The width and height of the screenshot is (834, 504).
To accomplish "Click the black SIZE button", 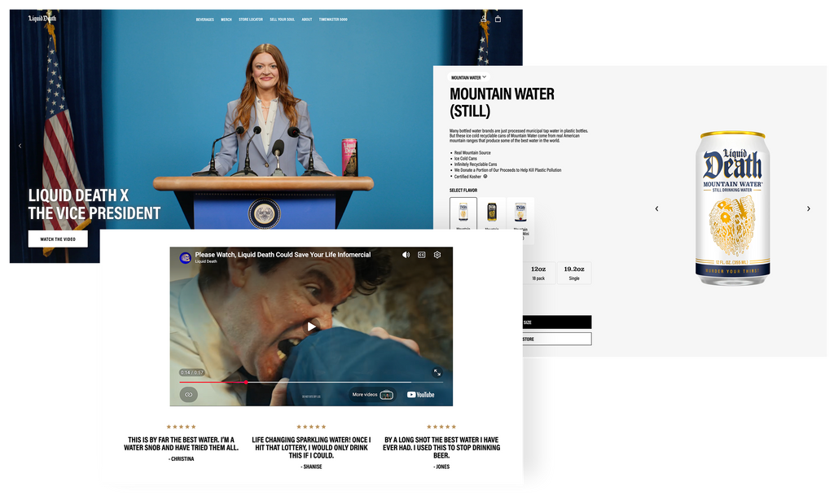I will (557, 322).
